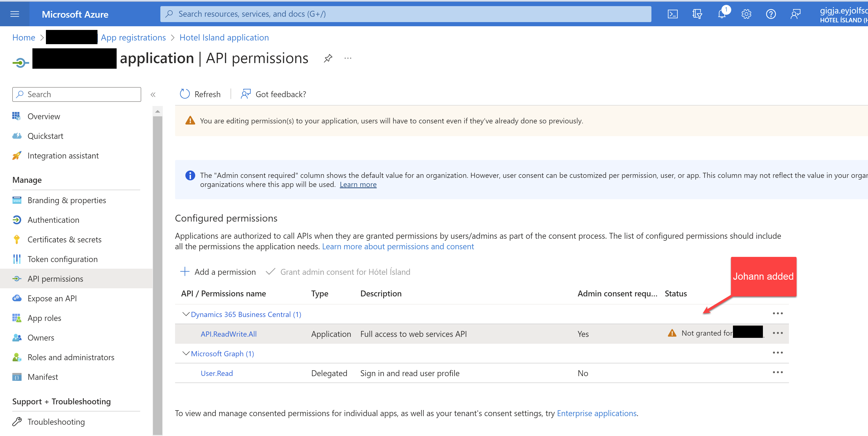The width and height of the screenshot is (868, 436).
Task: Open the Authentication menu item
Action: pyautogui.click(x=53, y=220)
